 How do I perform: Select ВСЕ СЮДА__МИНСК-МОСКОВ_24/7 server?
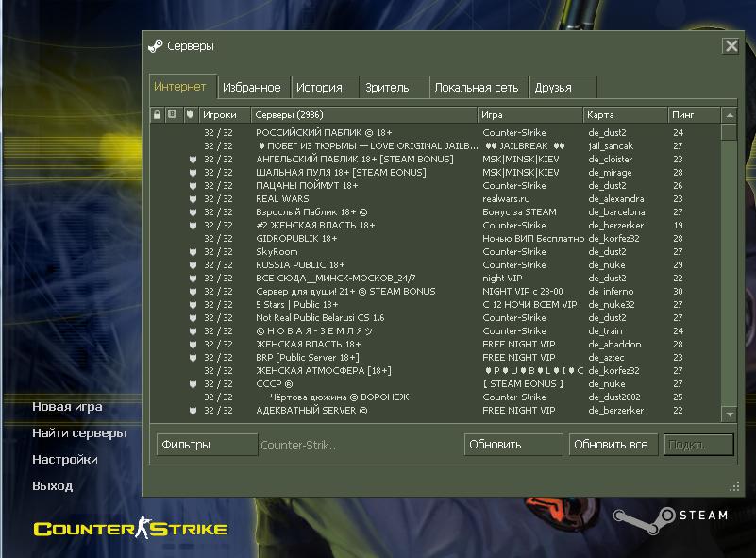click(x=436, y=279)
